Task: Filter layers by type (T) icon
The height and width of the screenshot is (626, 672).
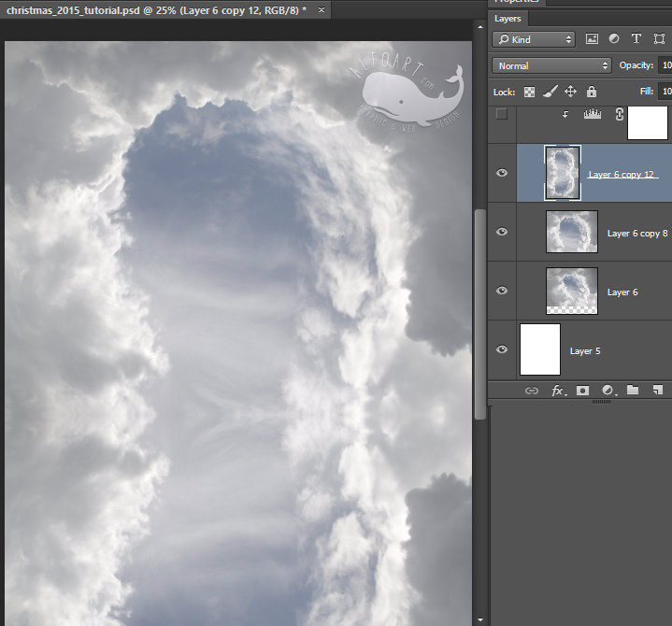Action: tap(636, 39)
